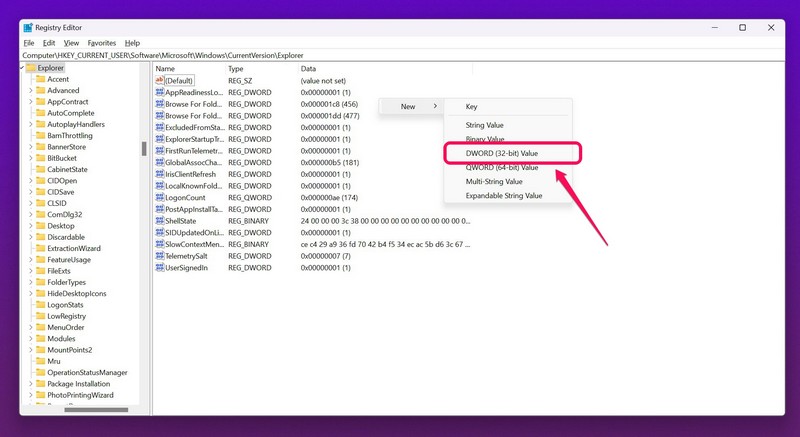
Task: Select the TelemetrySalt value icon
Action: 159,256
